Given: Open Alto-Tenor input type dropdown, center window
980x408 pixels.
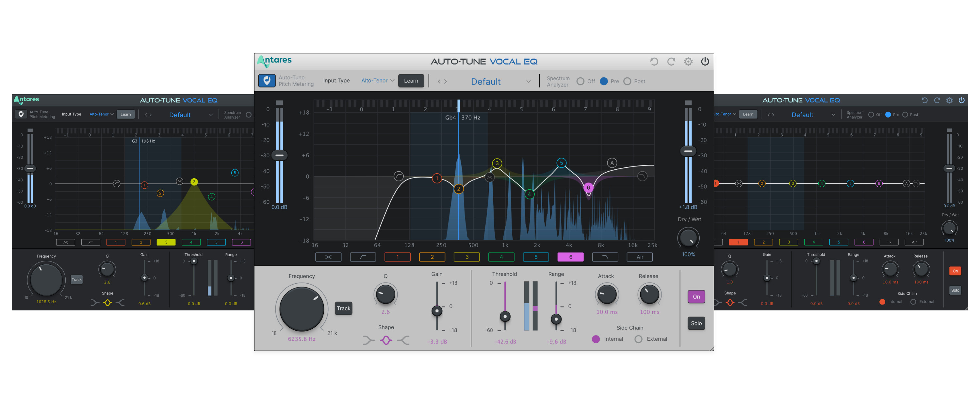Looking at the screenshot, I should (378, 81).
